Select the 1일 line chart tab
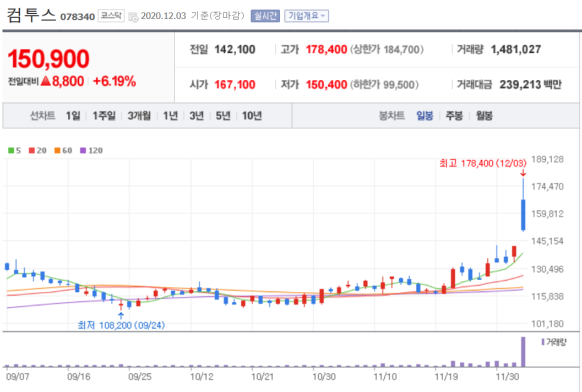The width and height of the screenshot is (582, 392). pos(73,116)
